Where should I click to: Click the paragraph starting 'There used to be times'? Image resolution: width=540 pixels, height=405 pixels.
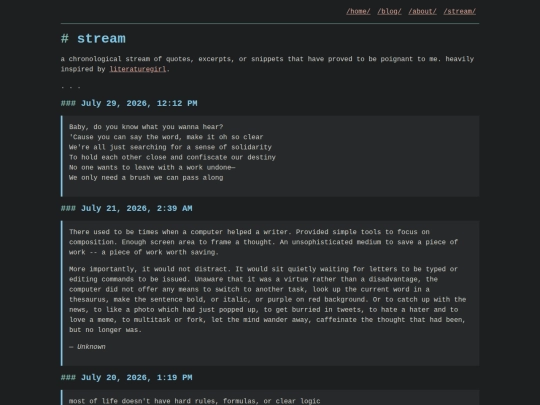(x=263, y=242)
